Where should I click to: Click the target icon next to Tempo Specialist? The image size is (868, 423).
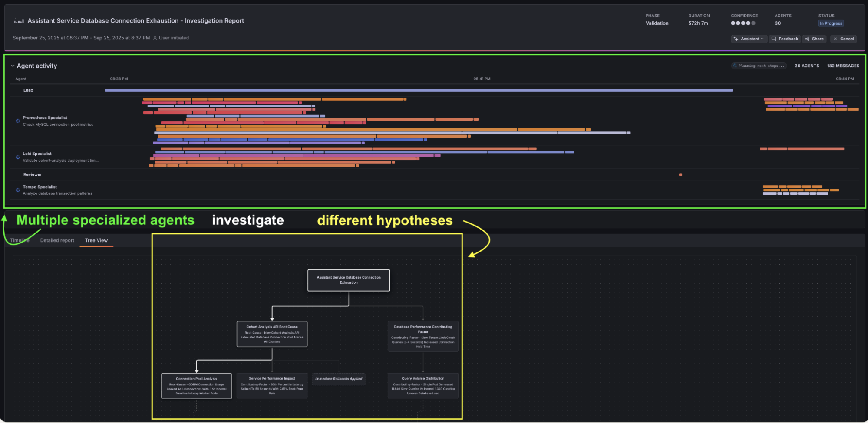tap(17, 190)
